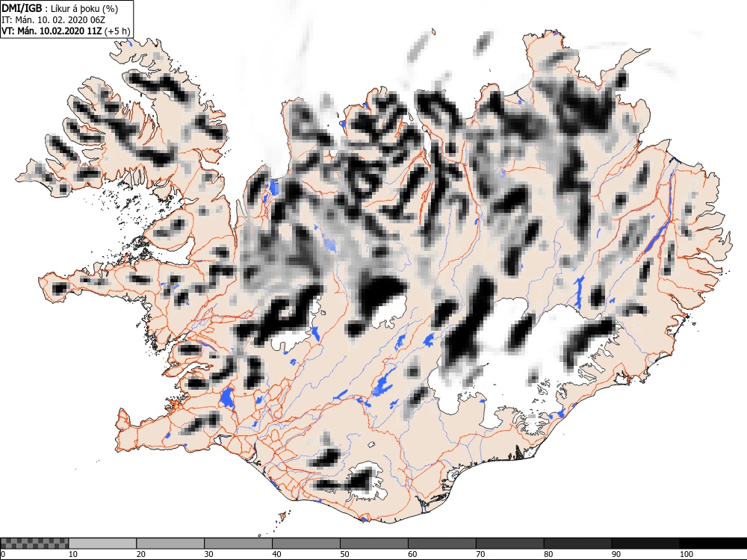The image size is (747, 560).
Task: Click the legend swatch starting at 40
Action: [x=306, y=544]
